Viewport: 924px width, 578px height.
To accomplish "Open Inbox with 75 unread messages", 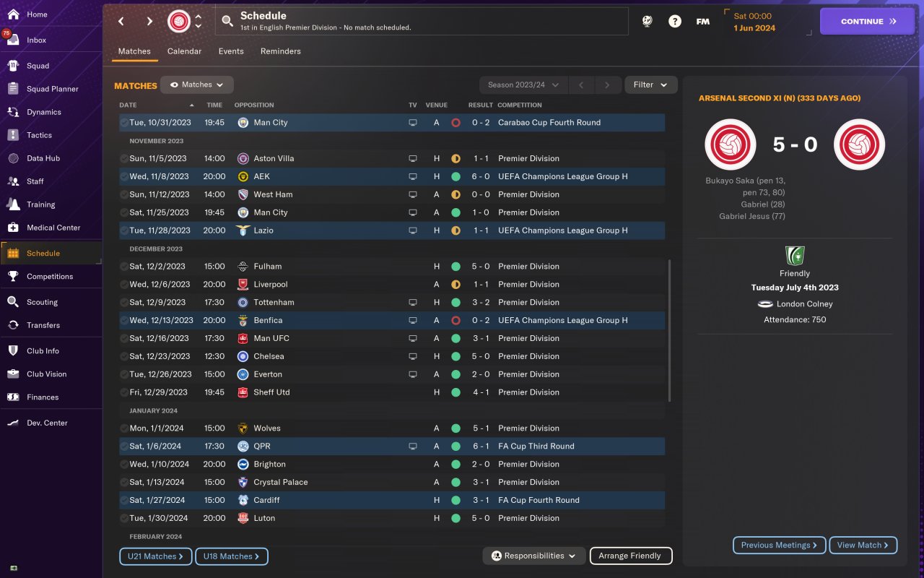I will pyautogui.click(x=13, y=40).
